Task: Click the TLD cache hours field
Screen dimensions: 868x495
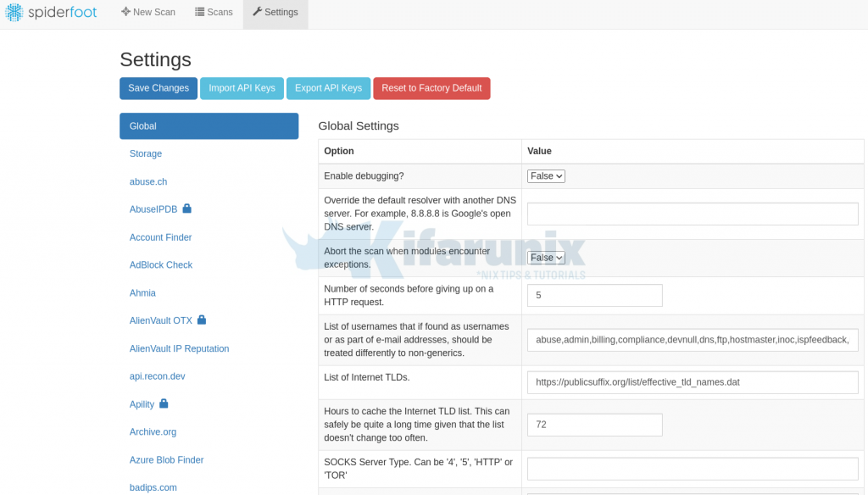Action: coord(594,425)
